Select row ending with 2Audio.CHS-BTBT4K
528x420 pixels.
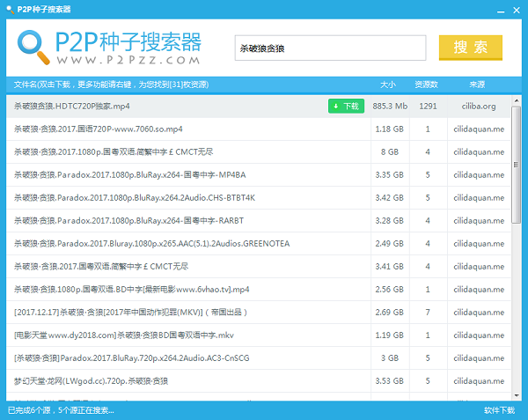pos(258,198)
